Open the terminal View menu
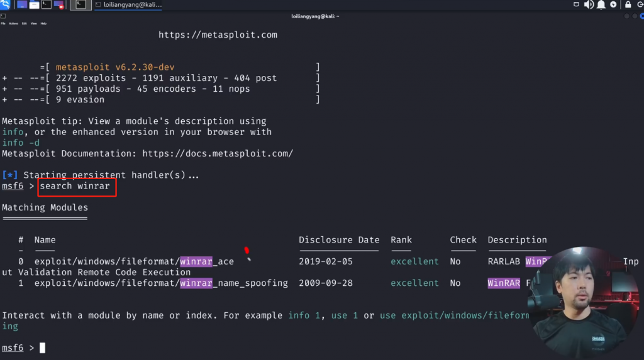This screenshot has height=360, width=644. (x=33, y=23)
